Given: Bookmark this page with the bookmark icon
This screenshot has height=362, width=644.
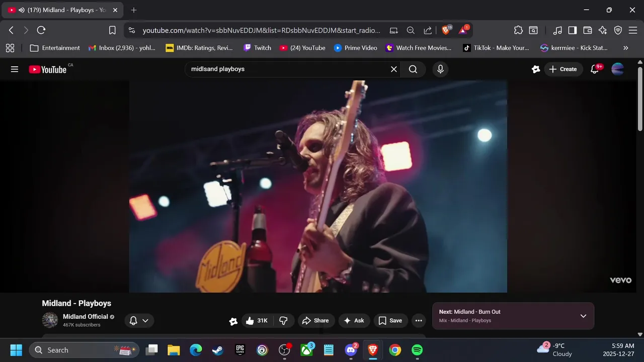Looking at the screenshot, I should tap(112, 30).
